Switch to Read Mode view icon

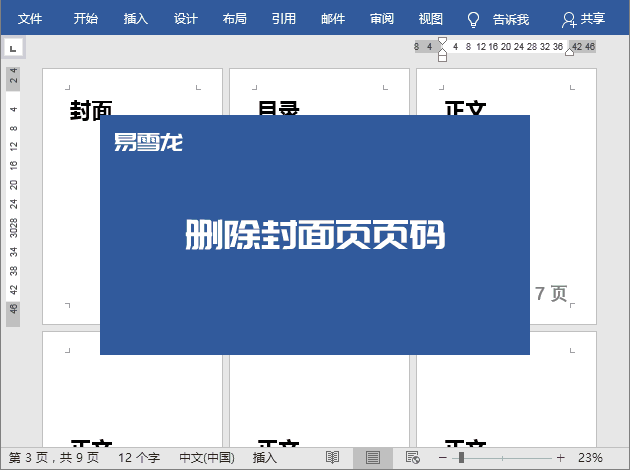[x=332, y=458]
